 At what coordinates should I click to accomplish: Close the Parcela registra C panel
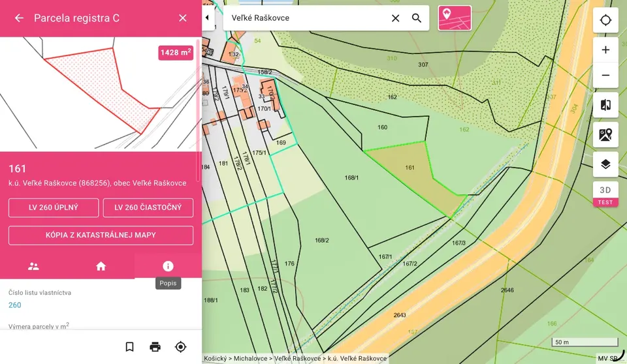(x=183, y=18)
